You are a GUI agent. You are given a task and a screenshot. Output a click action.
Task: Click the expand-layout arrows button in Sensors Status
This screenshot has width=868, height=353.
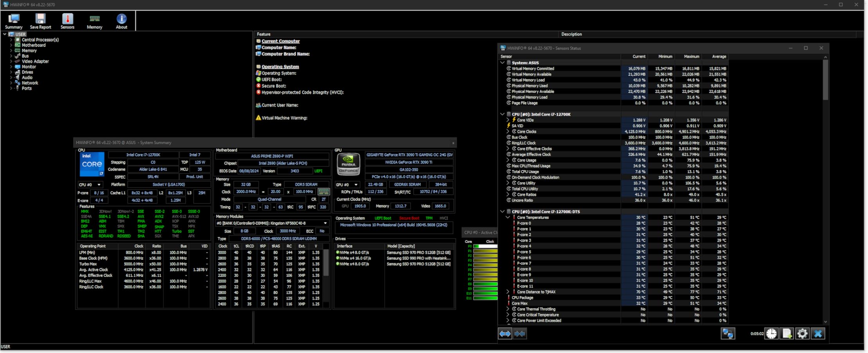(x=505, y=333)
